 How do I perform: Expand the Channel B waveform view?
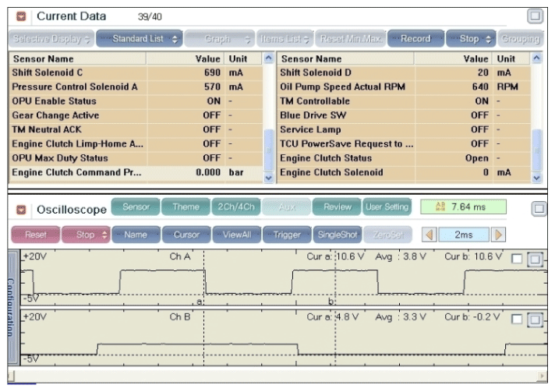tap(535, 320)
